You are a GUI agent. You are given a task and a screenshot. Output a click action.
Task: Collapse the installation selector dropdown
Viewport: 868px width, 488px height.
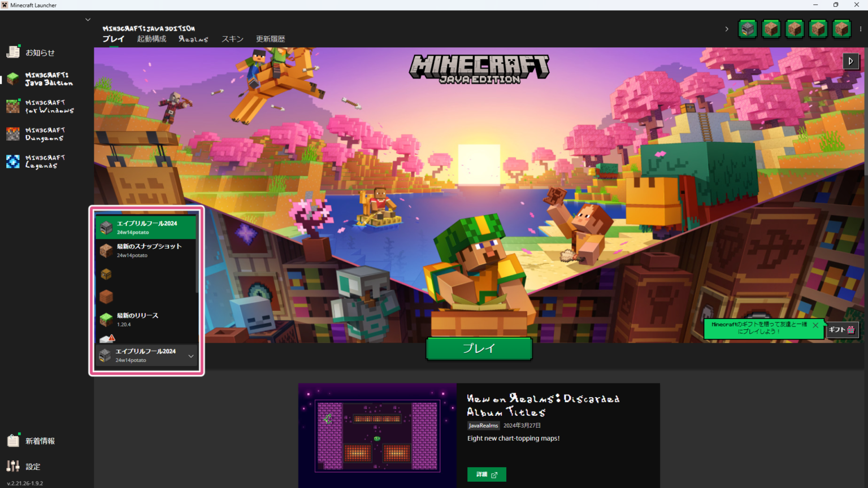pos(191,356)
